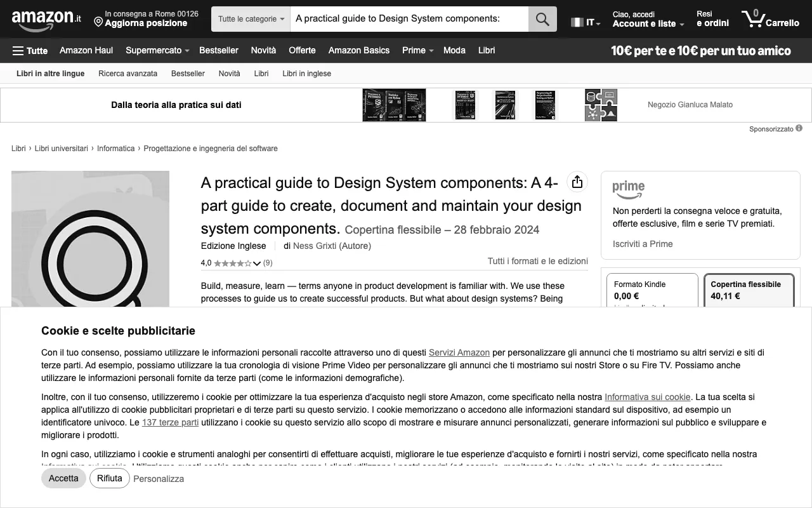812x508 pixels.
Task: Open the 137 terze parti link
Action: coord(170,422)
